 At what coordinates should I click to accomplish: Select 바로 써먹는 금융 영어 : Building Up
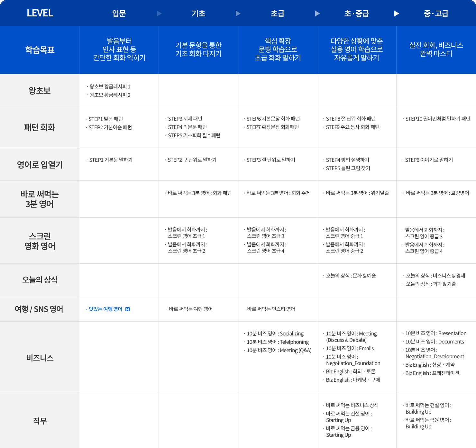click(x=428, y=424)
